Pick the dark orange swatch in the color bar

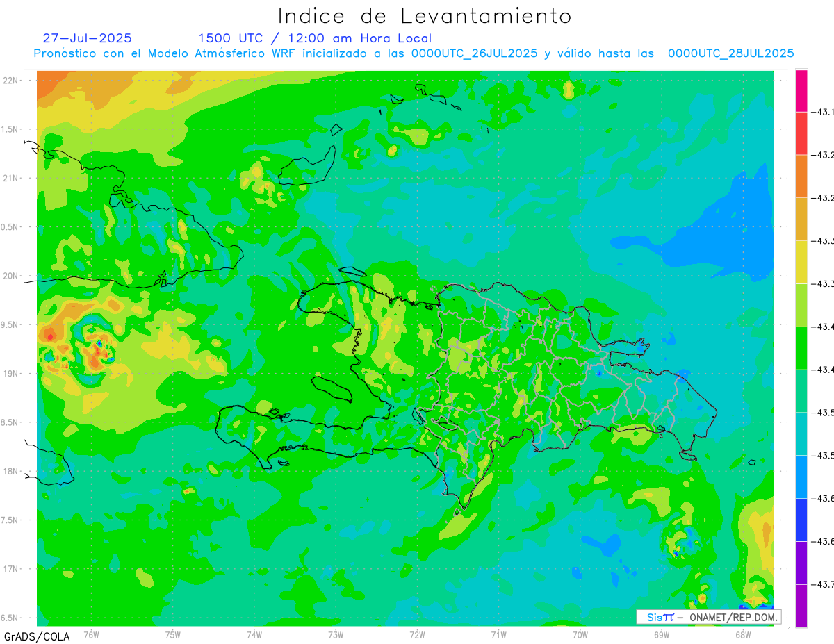[x=801, y=176]
